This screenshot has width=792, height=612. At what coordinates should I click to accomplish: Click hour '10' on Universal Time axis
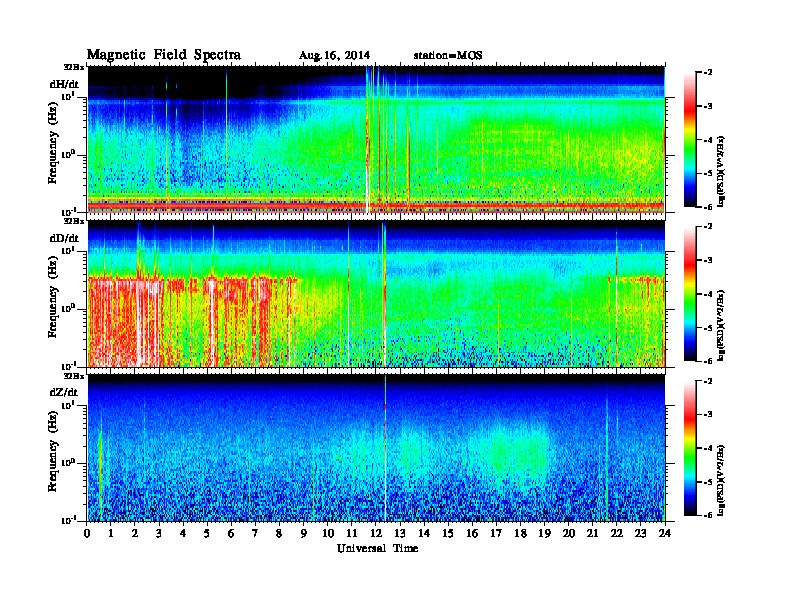[328, 533]
